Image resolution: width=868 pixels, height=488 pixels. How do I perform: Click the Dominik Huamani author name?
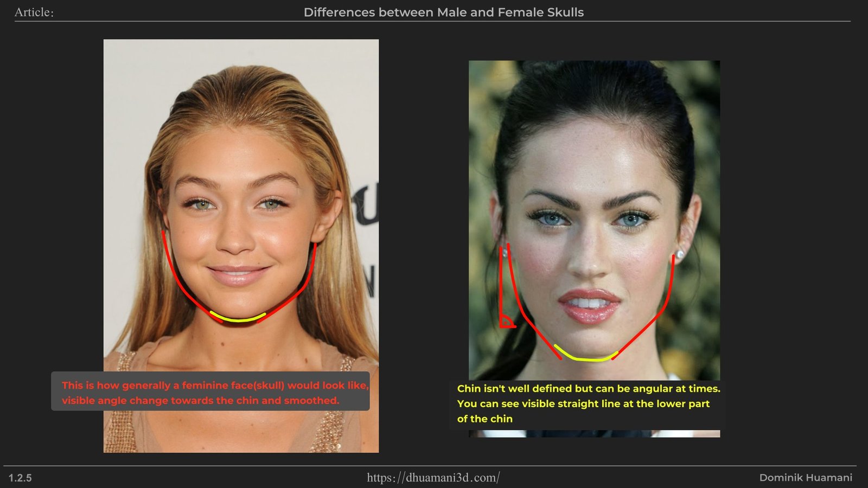click(805, 478)
